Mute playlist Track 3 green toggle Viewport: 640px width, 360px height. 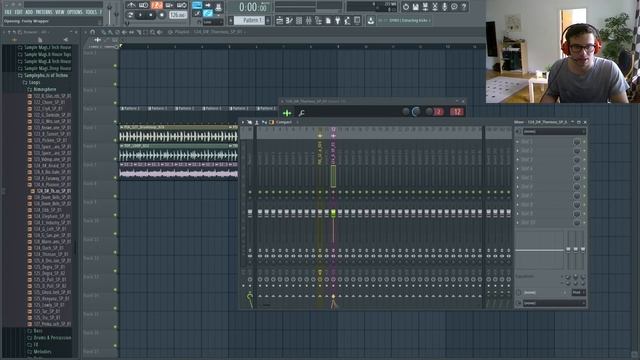[115, 103]
